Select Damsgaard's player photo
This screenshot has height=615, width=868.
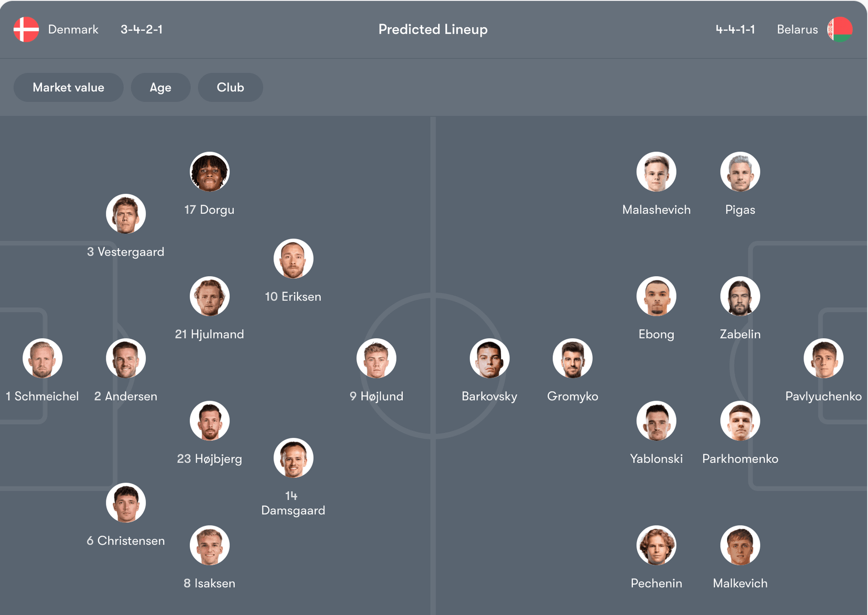pos(293,458)
